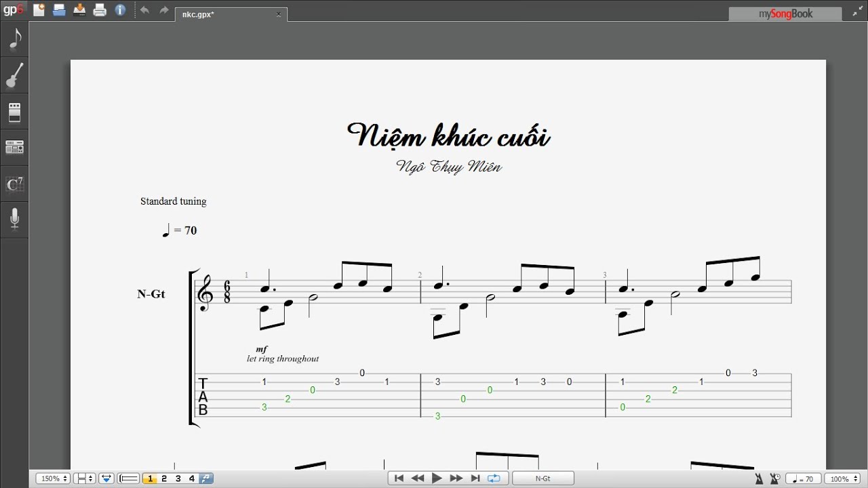
Task: Open the Lyrics panel with the microphone icon
Action: (14, 219)
